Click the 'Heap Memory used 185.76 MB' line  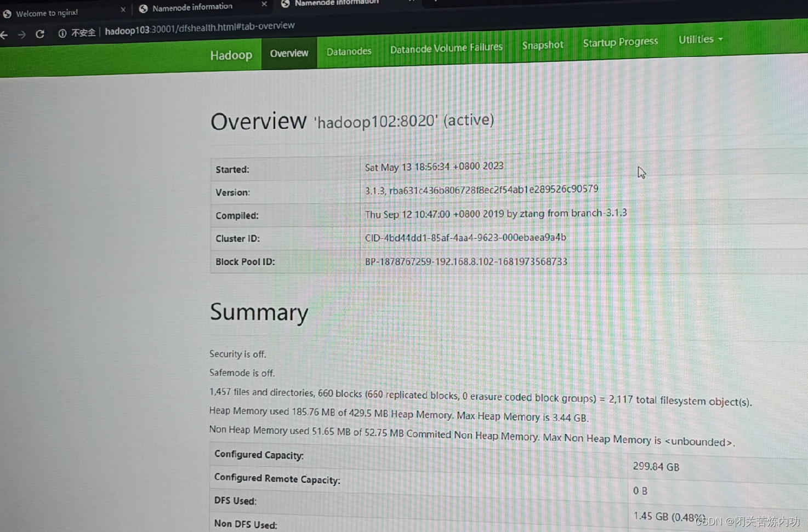(399, 414)
